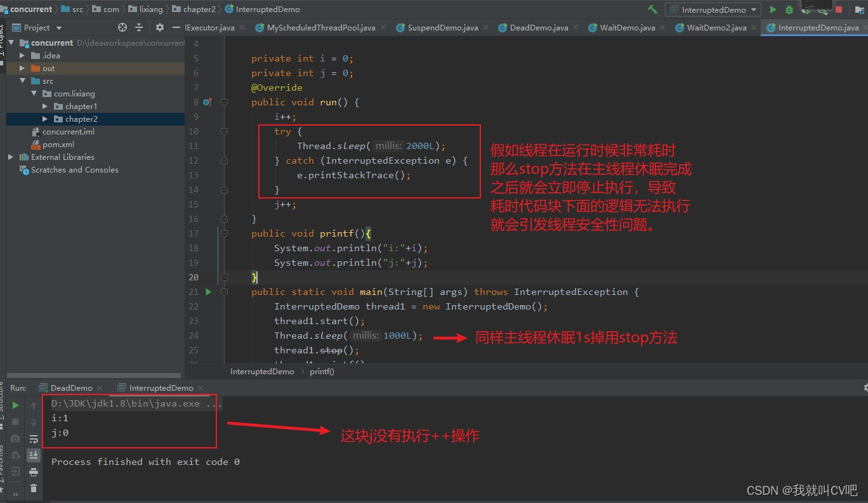
Task: Close the InterruptedDemo run tab
Action: pyautogui.click(x=201, y=388)
